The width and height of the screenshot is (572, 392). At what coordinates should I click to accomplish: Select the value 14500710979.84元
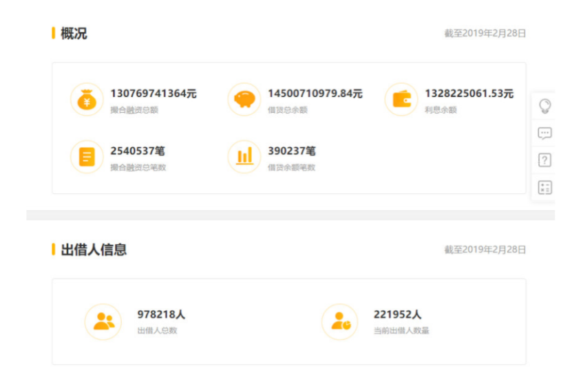(315, 94)
